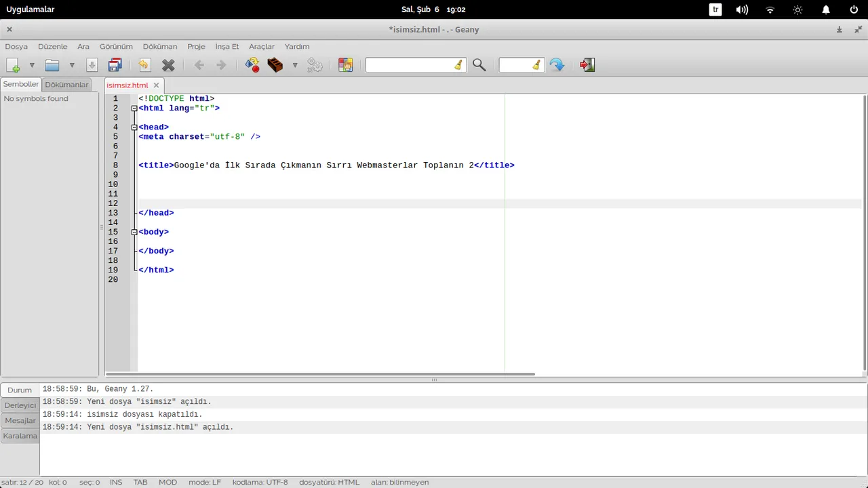The image size is (868, 488).
Task: Click the meta charset line in editor
Action: click(199, 137)
